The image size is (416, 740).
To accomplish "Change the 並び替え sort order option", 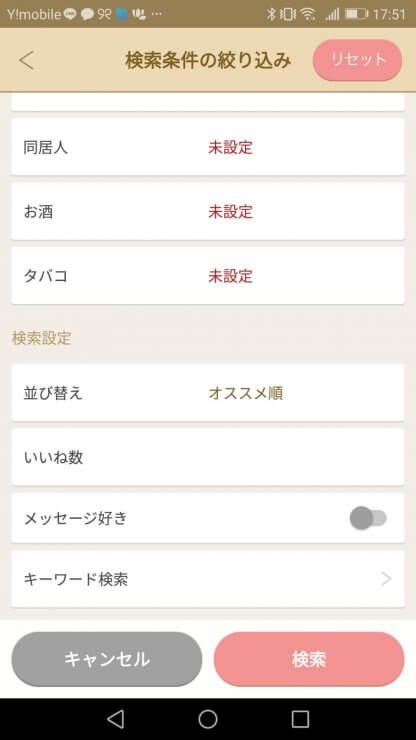I will pyautogui.click(x=208, y=393).
